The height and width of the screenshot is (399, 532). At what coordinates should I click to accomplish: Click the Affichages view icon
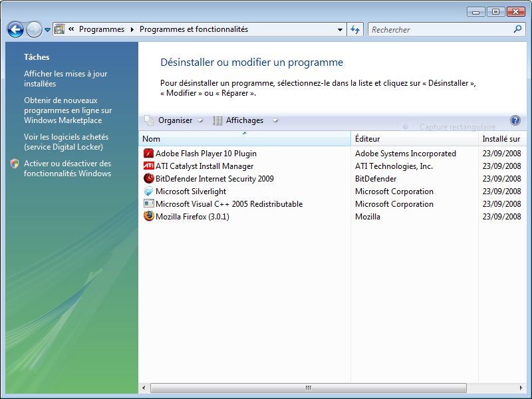point(217,120)
